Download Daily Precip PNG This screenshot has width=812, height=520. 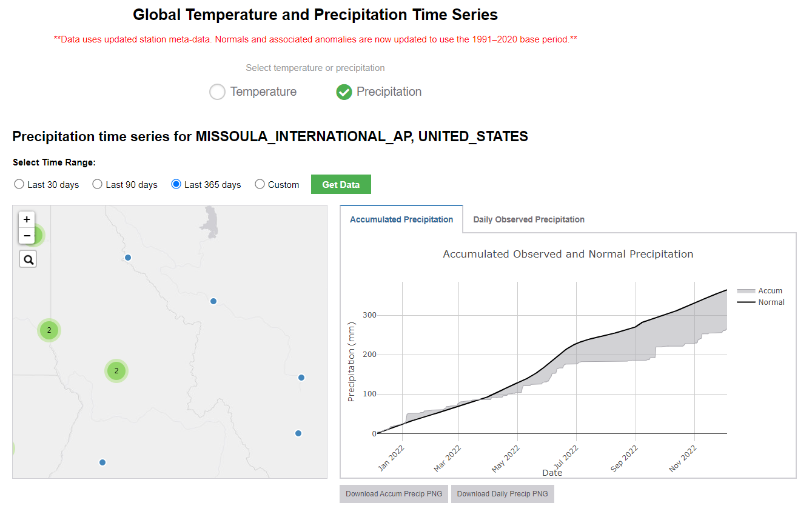pos(503,494)
